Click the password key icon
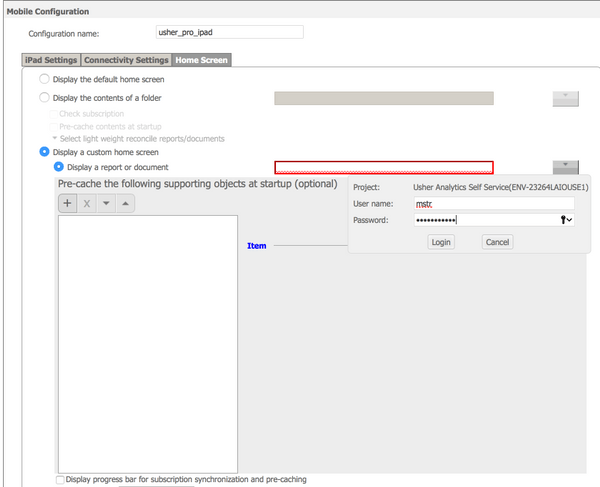This screenshot has height=487, width=600. point(566,220)
